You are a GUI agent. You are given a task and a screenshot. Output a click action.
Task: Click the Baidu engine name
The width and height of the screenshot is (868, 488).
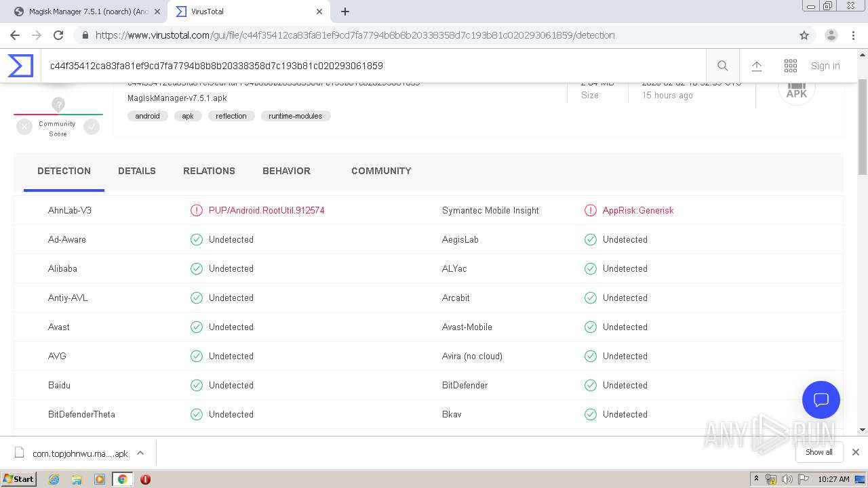click(x=59, y=386)
